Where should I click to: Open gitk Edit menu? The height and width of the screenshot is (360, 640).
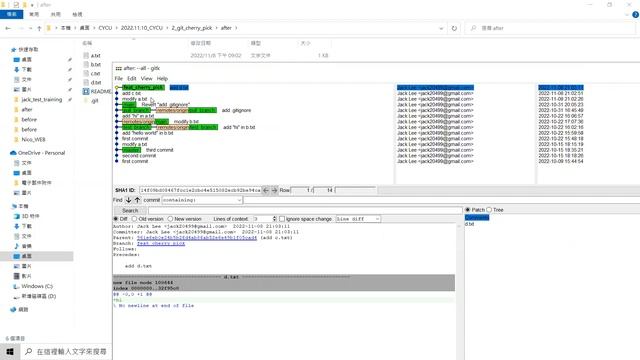131,78
